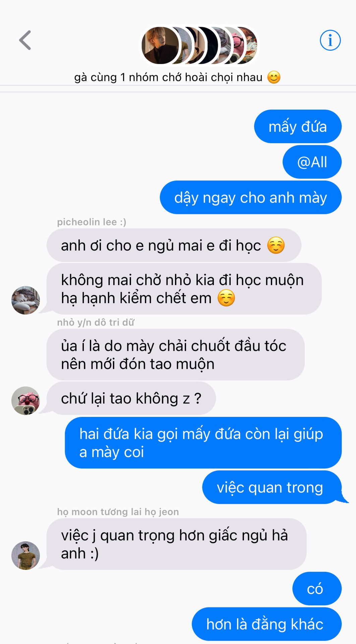The width and height of the screenshot is (356, 644).
Task: Tap the back chevron arrow
Action: tap(25, 40)
